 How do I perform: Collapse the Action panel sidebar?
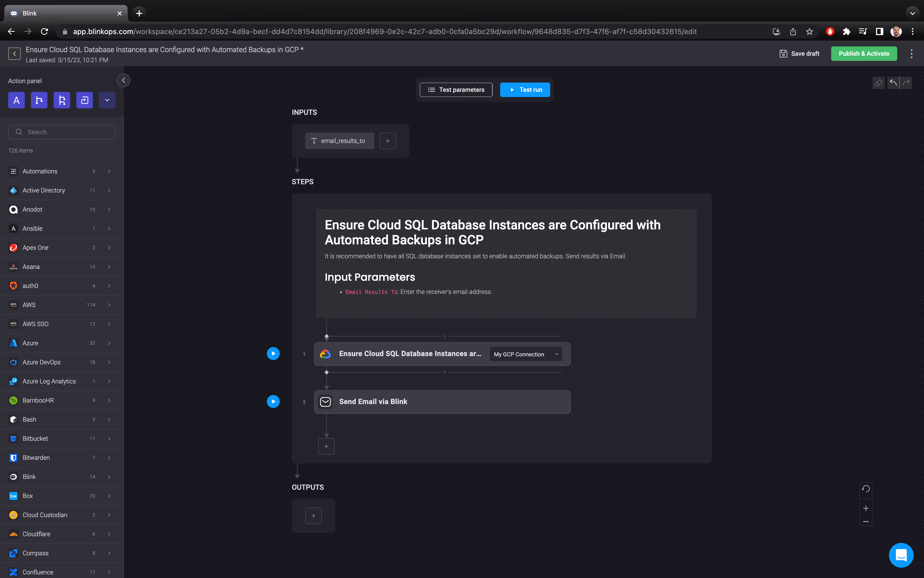coord(123,80)
